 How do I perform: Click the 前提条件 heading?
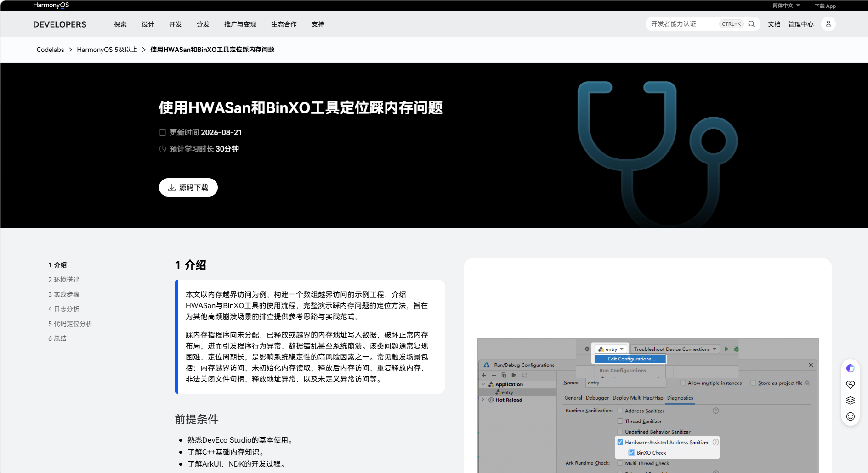[x=197, y=419]
